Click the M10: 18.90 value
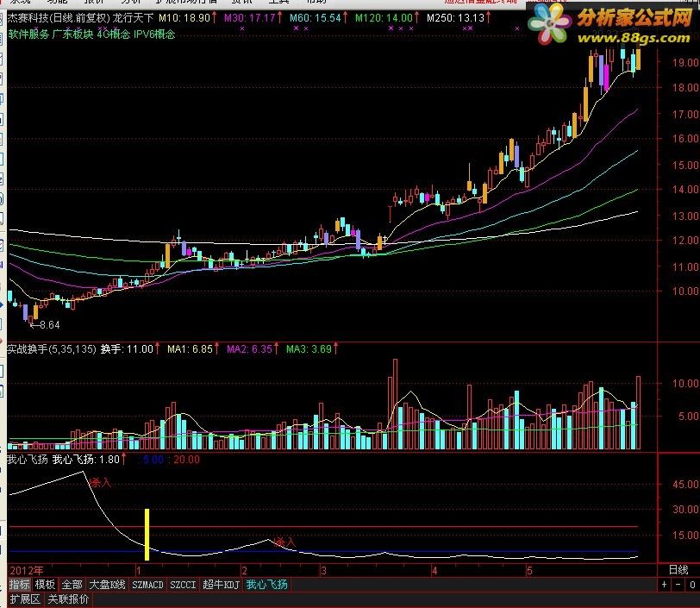The height and width of the screenshot is (608, 700). [x=184, y=18]
